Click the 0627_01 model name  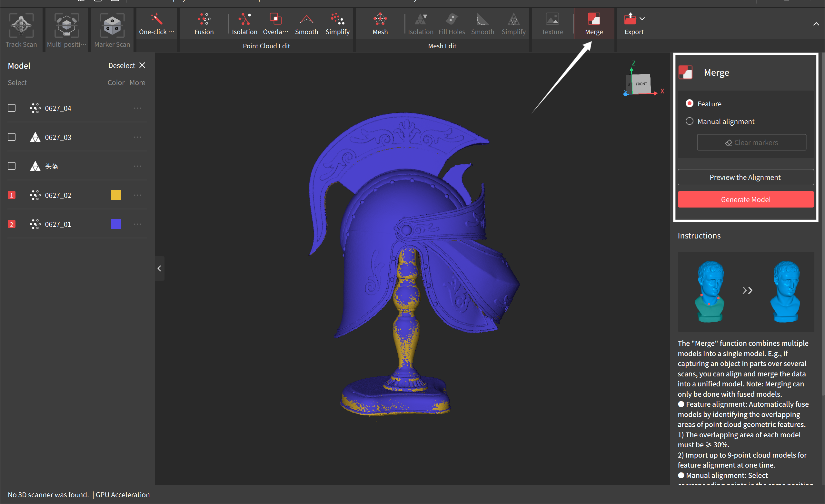coord(58,224)
